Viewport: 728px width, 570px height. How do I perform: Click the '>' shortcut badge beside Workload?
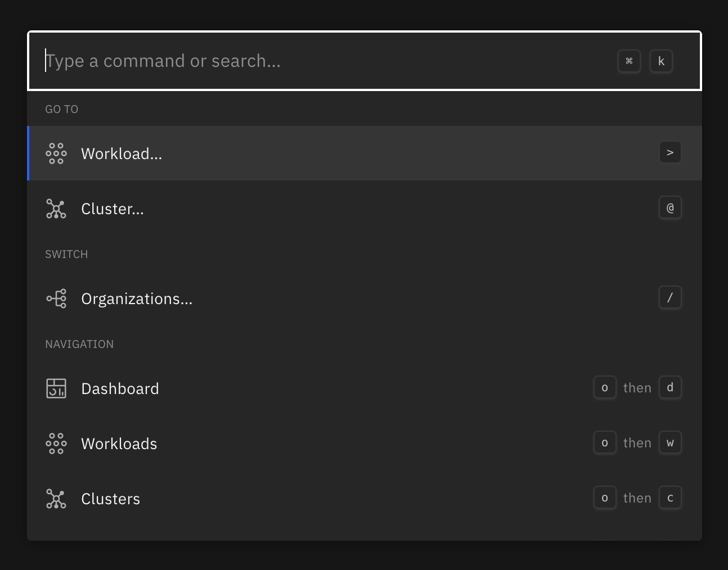pos(670,152)
